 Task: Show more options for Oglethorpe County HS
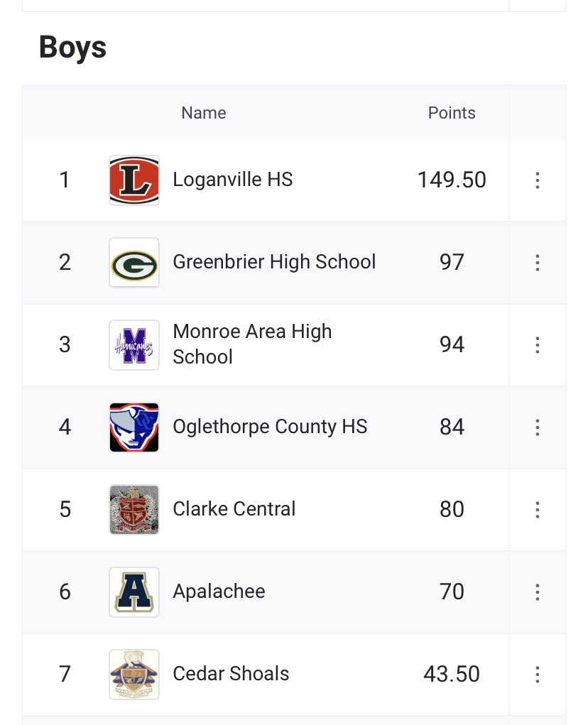(537, 427)
